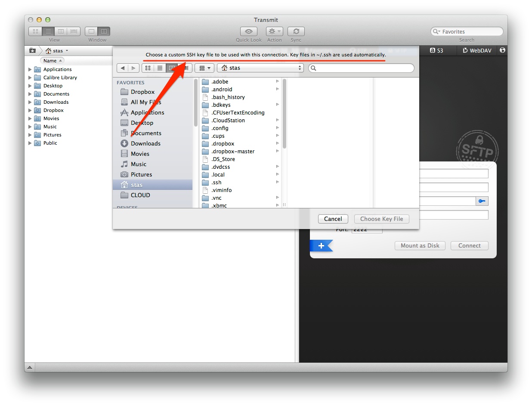Sort by the Name column header

(x=52, y=61)
